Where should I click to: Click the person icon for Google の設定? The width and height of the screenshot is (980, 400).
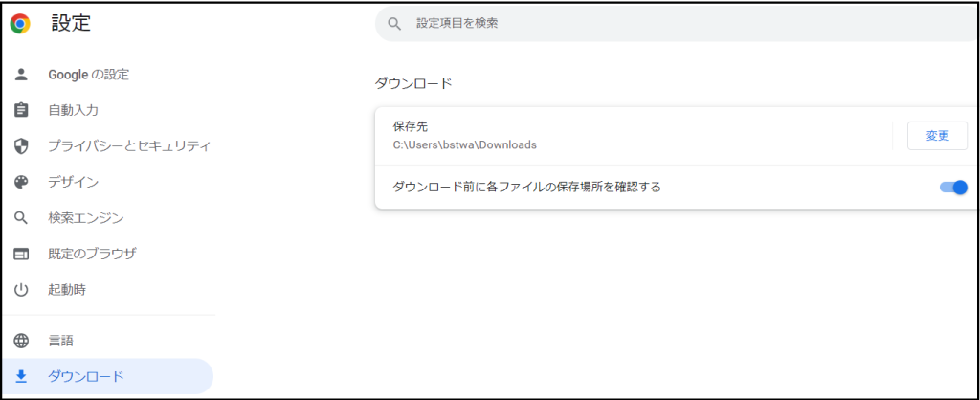point(21,75)
